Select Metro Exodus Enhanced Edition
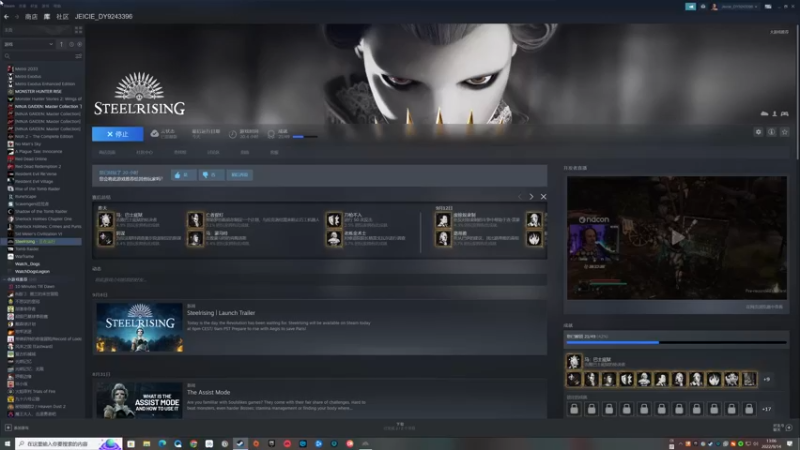The image size is (800, 450). (45, 84)
